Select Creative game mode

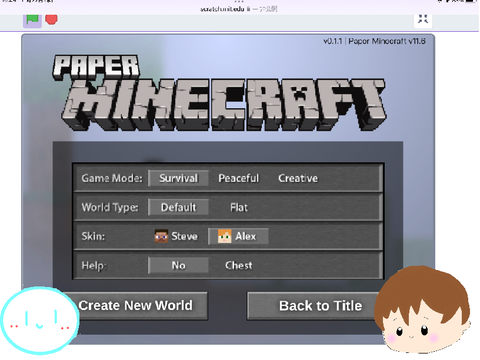tap(298, 178)
